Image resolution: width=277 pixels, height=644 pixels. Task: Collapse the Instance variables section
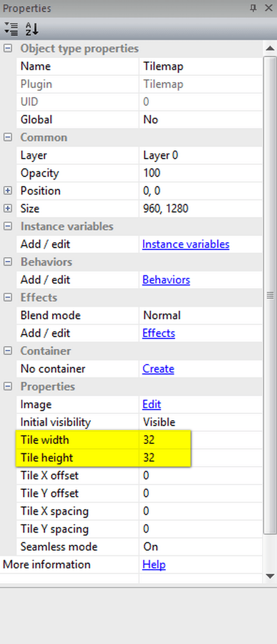8,226
